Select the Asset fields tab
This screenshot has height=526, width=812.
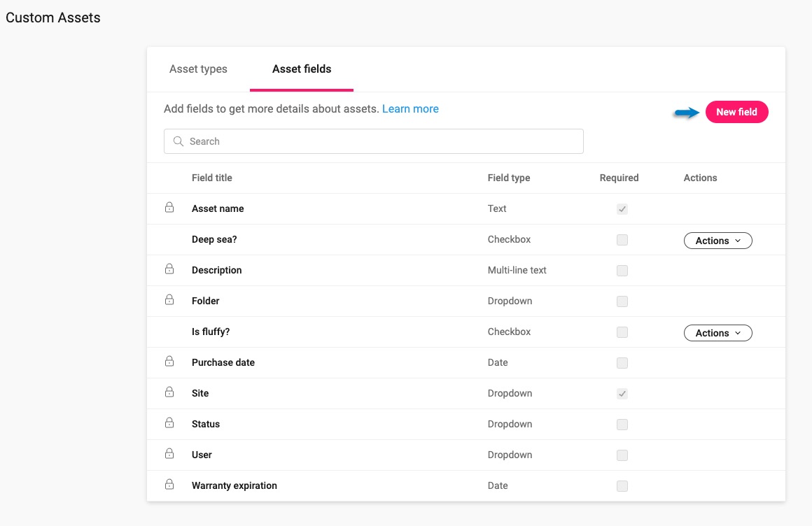click(x=302, y=69)
